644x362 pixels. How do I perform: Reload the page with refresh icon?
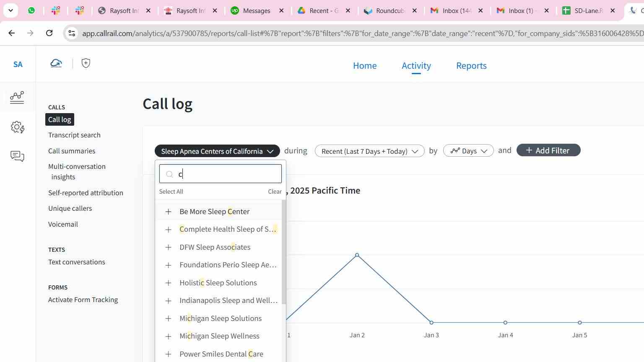coord(49,33)
